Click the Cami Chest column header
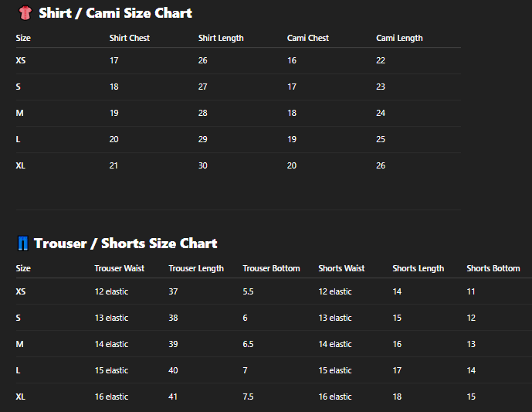This screenshot has width=532, height=412. [308, 38]
